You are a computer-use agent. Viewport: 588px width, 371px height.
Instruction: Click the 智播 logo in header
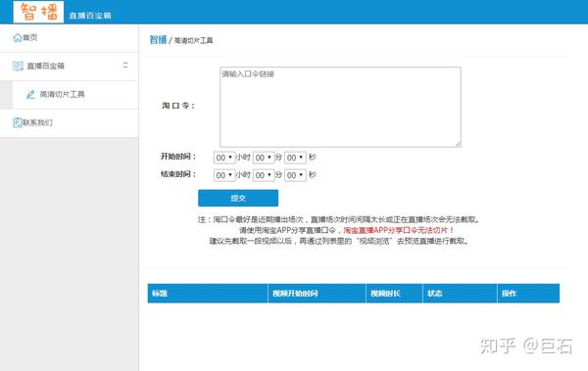pos(38,12)
